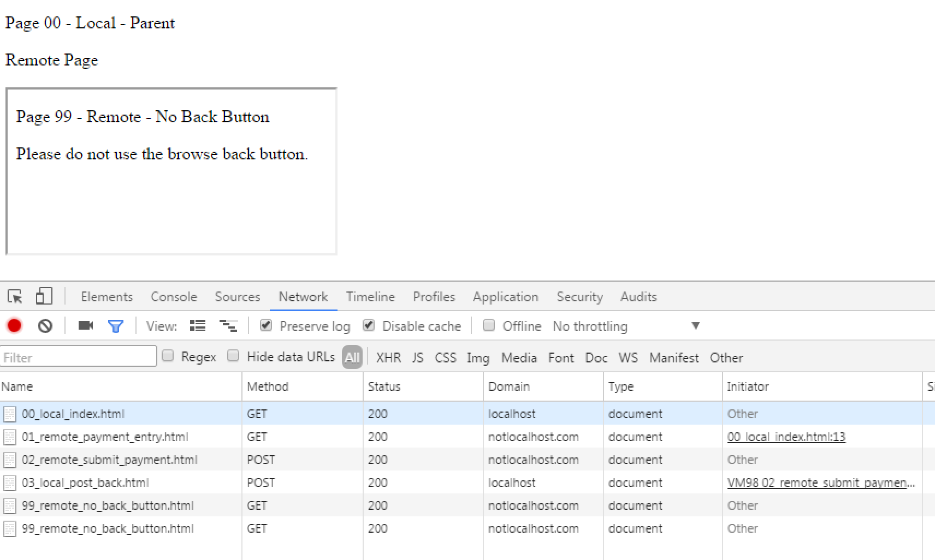Select the document icon of 02_remote_submit_payment.html

(10, 460)
